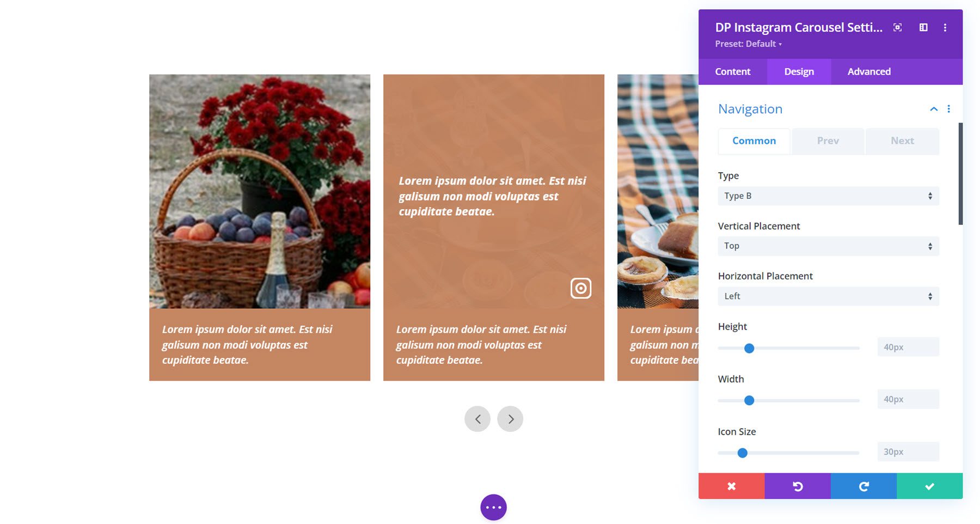
Task: Save settings with the green checkmark
Action: coord(930,486)
